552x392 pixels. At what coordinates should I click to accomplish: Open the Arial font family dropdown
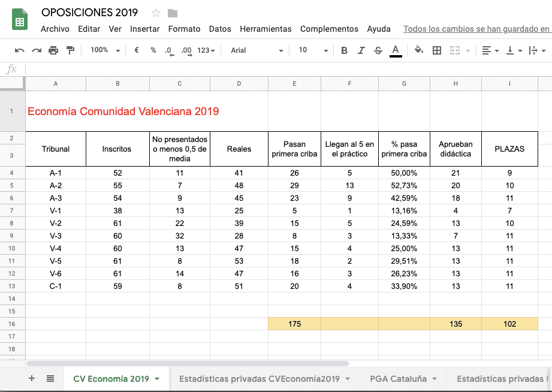(x=257, y=50)
